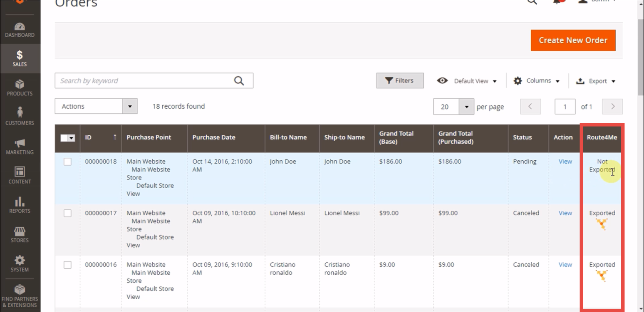The image size is (644, 312).
Task: Click the search magnifier in keyword box
Action: pos(239,81)
